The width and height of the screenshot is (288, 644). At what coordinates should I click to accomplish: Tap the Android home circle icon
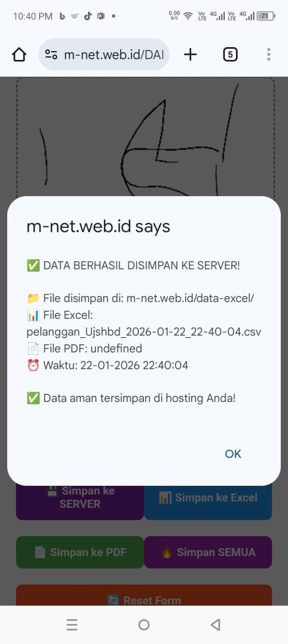(x=144, y=625)
